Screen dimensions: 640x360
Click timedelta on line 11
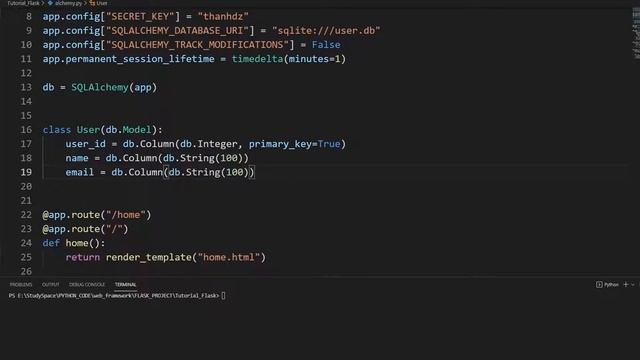(x=257, y=59)
